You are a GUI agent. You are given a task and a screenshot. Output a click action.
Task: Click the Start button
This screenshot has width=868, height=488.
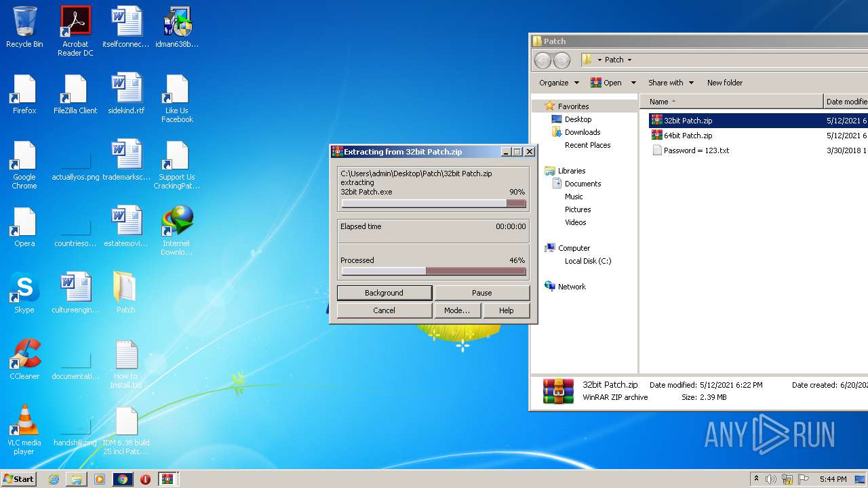tap(19, 479)
